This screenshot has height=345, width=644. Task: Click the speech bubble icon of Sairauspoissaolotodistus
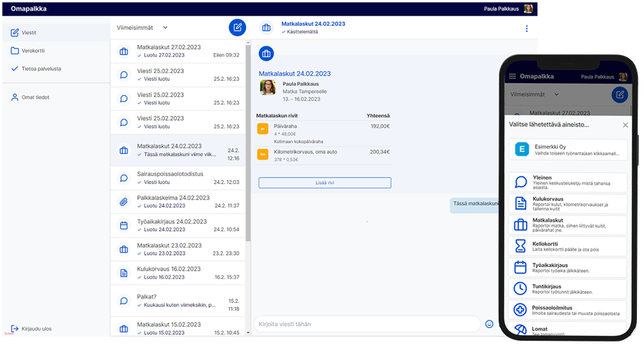point(124,178)
